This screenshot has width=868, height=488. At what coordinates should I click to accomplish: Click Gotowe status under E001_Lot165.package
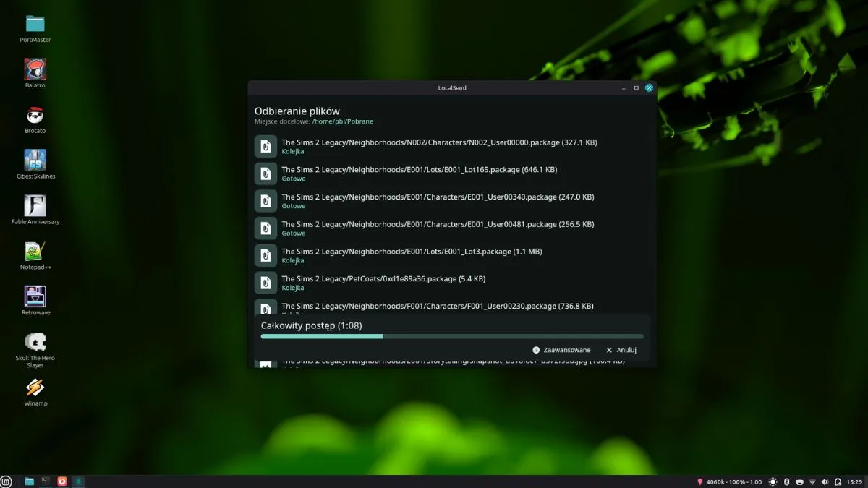(294, 179)
